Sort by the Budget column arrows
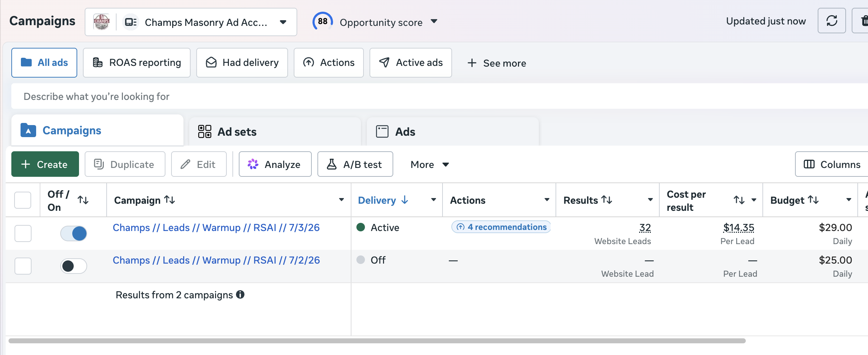868x355 pixels. tap(813, 200)
